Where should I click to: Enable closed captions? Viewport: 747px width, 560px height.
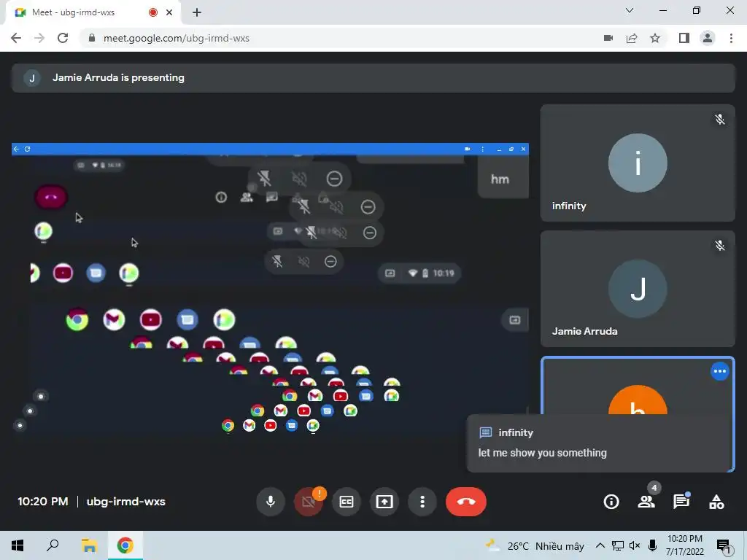tap(347, 502)
